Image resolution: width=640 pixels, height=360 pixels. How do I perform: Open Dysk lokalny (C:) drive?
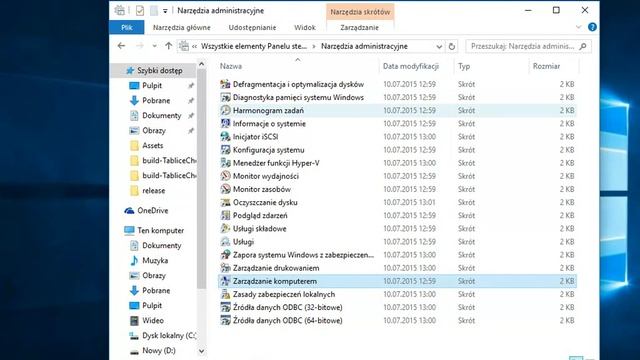[x=169, y=336]
